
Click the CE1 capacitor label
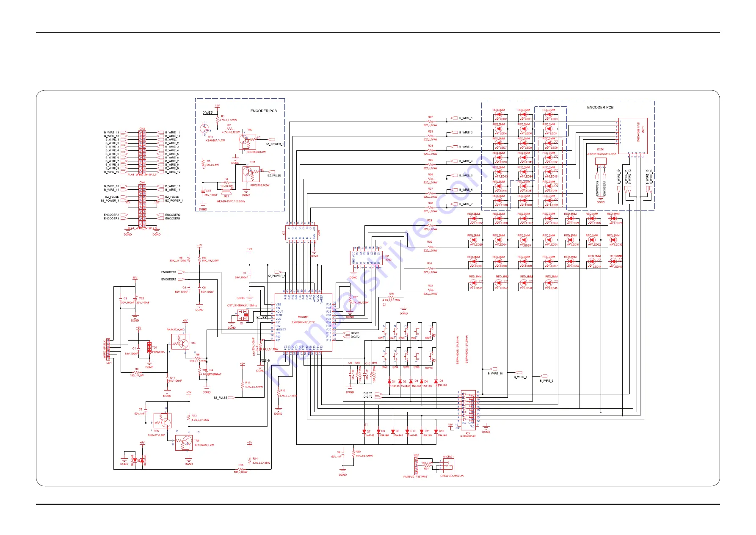pos(208,191)
